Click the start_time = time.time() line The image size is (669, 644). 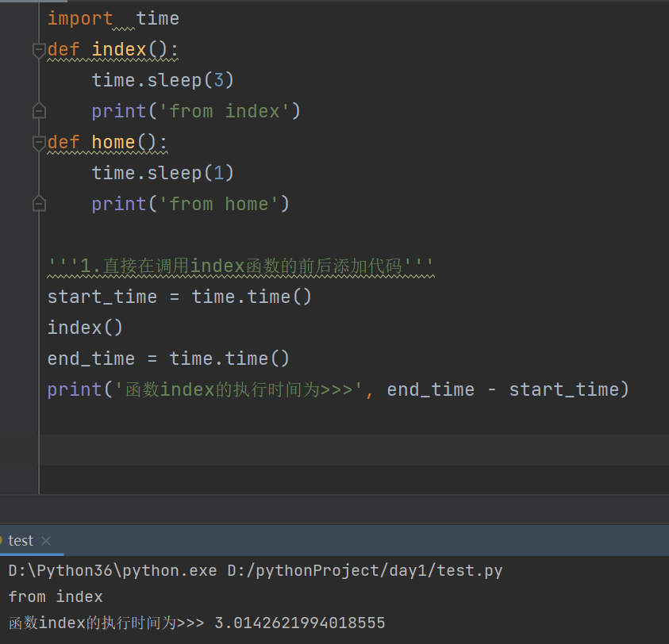179,297
